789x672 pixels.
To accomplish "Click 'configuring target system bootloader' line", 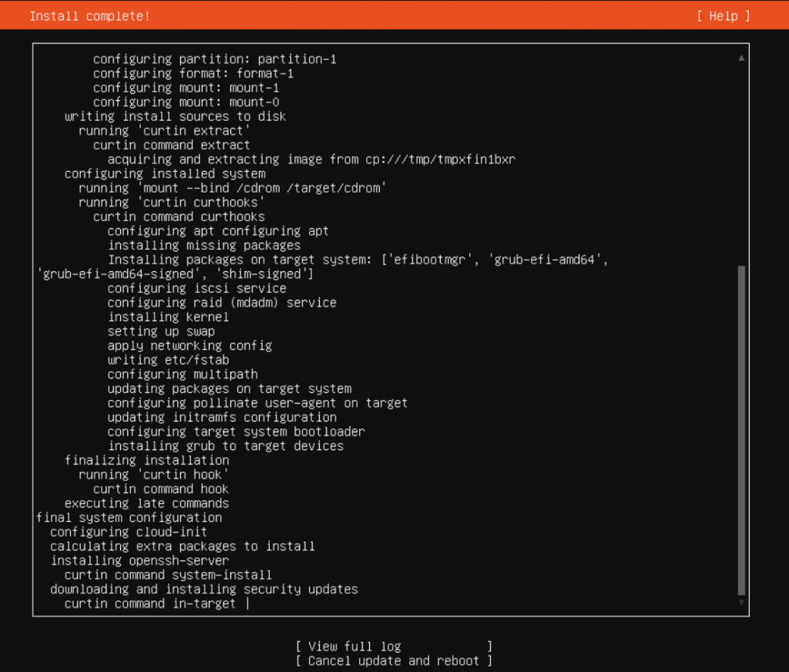I will (x=236, y=432).
